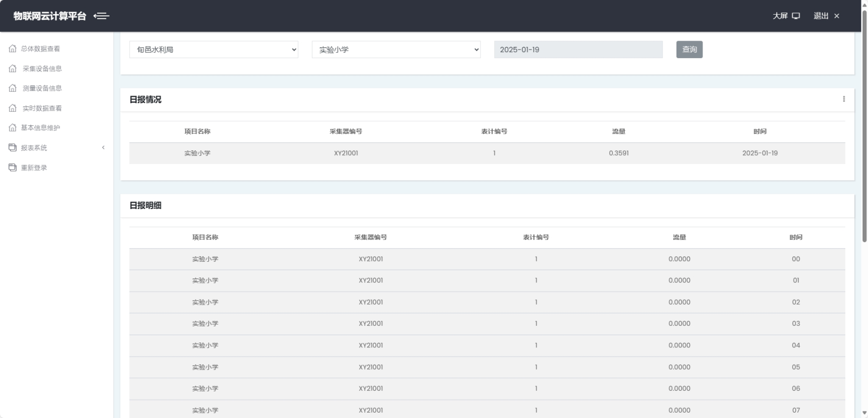Open the three-dot menu in 日报情况 panel
The width and height of the screenshot is (868, 418).
[x=844, y=99]
